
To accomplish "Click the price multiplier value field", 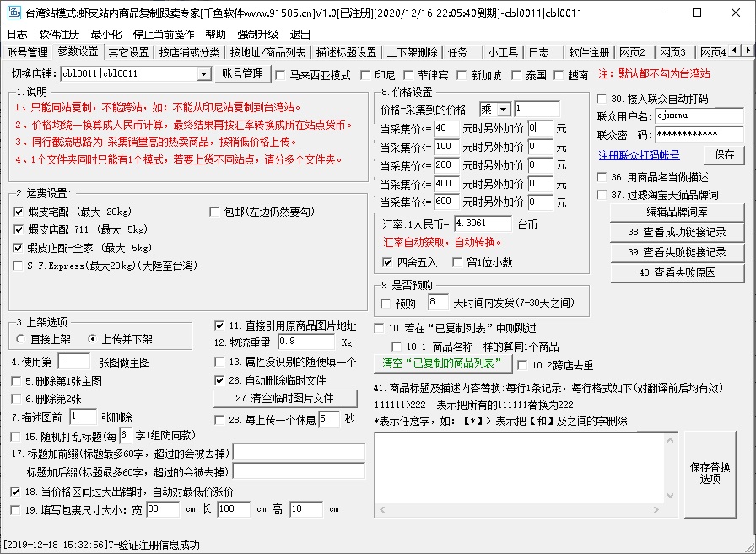I will click(x=537, y=110).
